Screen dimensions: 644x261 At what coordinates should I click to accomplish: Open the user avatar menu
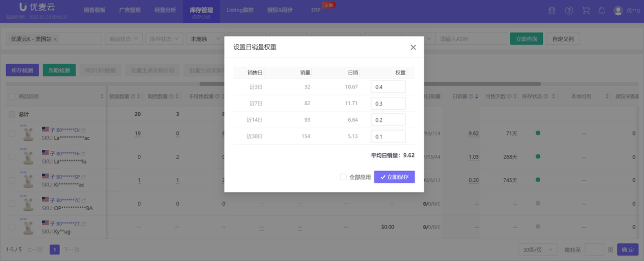pyautogui.click(x=618, y=10)
